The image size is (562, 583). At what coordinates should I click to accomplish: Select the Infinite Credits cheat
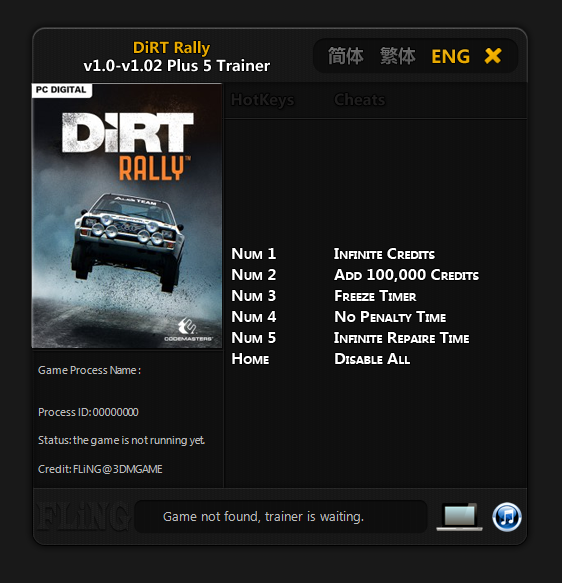(x=384, y=254)
